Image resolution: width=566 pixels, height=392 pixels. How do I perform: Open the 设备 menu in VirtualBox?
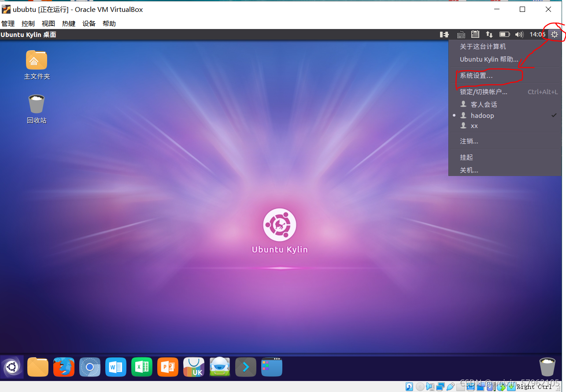(89, 24)
